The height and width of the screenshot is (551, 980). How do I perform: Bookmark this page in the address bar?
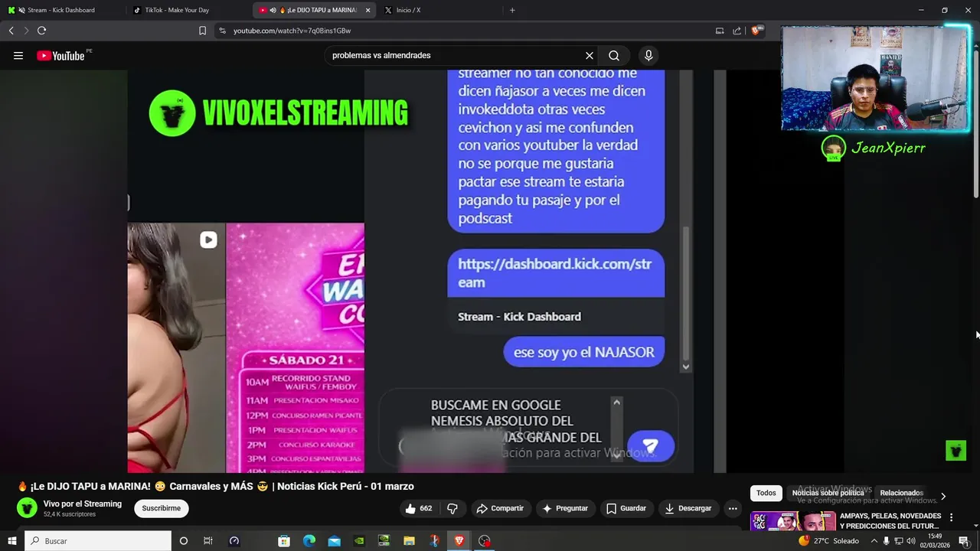pyautogui.click(x=202, y=31)
